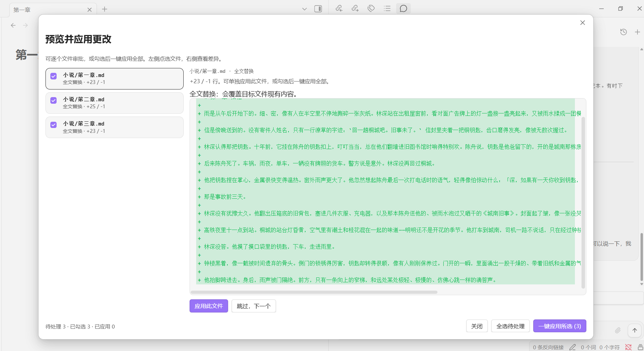Open the outline list icon
Screen dimensions: 644x351
coord(387,8)
